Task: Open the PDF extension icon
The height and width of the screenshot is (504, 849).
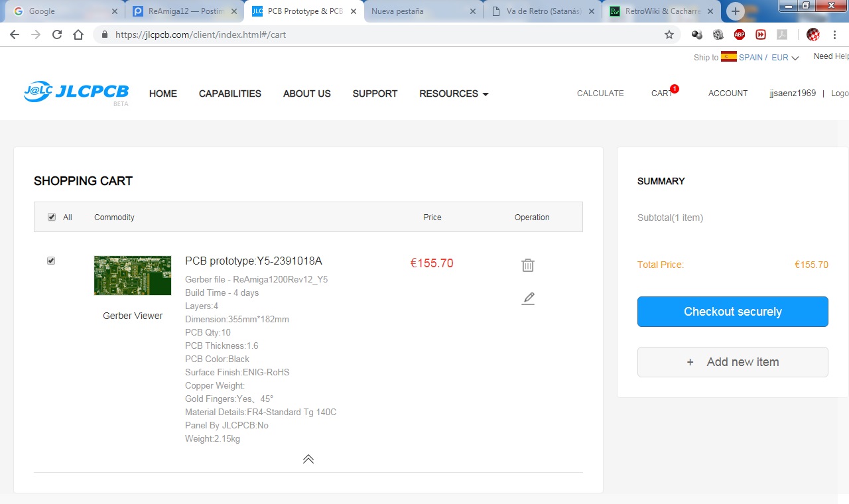Action: click(x=782, y=34)
